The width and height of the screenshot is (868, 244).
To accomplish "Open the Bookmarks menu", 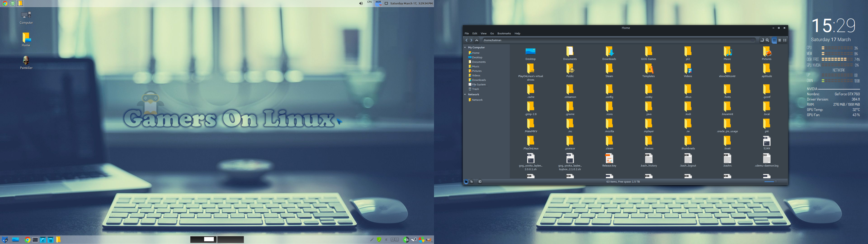I will pyautogui.click(x=504, y=33).
